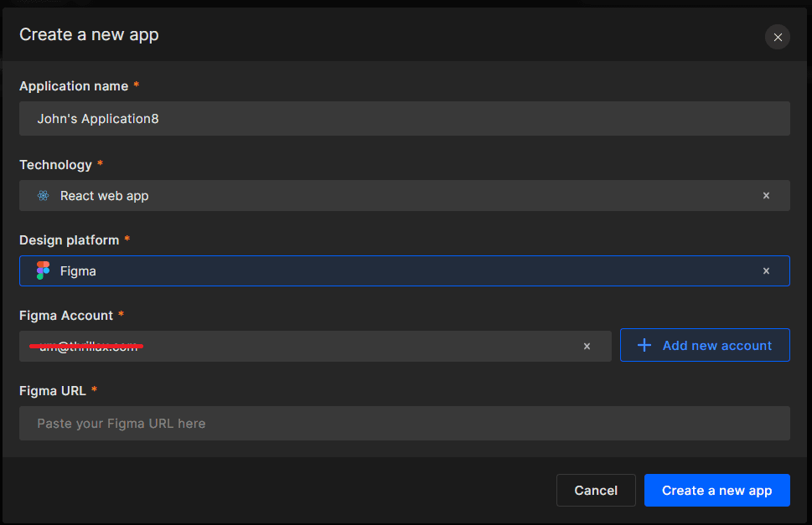The height and width of the screenshot is (525, 812).
Task: Click the Figma Account field label
Action: pyautogui.click(x=65, y=316)
